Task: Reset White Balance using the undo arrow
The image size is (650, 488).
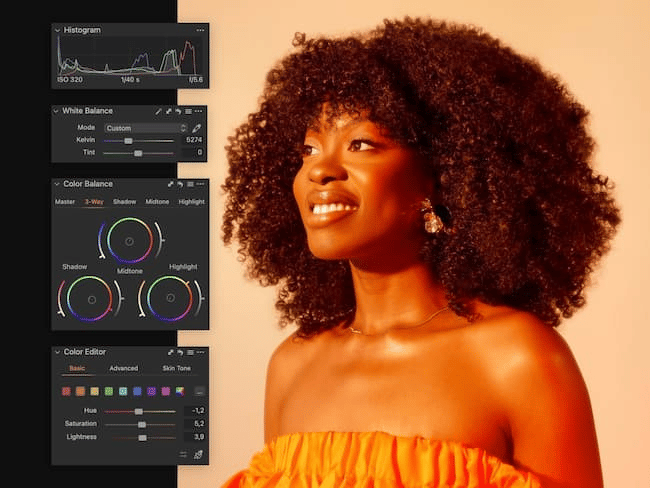Action: coord(179,111)
